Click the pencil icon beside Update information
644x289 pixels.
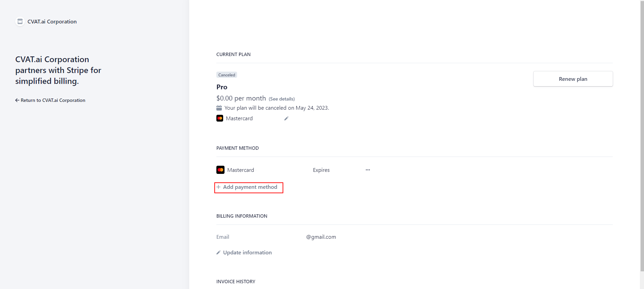click(218, 253)
